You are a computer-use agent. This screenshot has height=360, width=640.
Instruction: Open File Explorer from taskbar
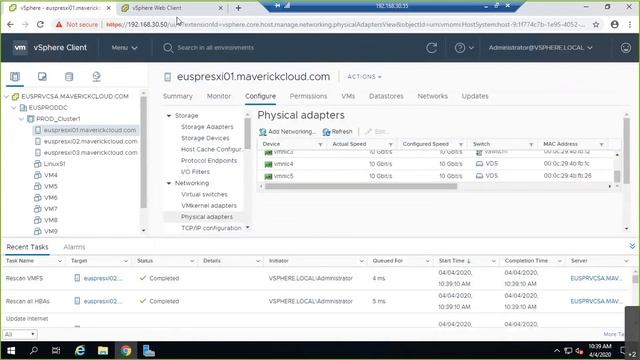coord(103,351)
